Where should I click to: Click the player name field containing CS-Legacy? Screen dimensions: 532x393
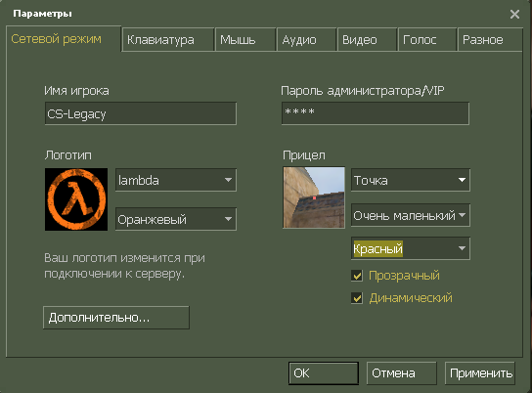point(141,113)
